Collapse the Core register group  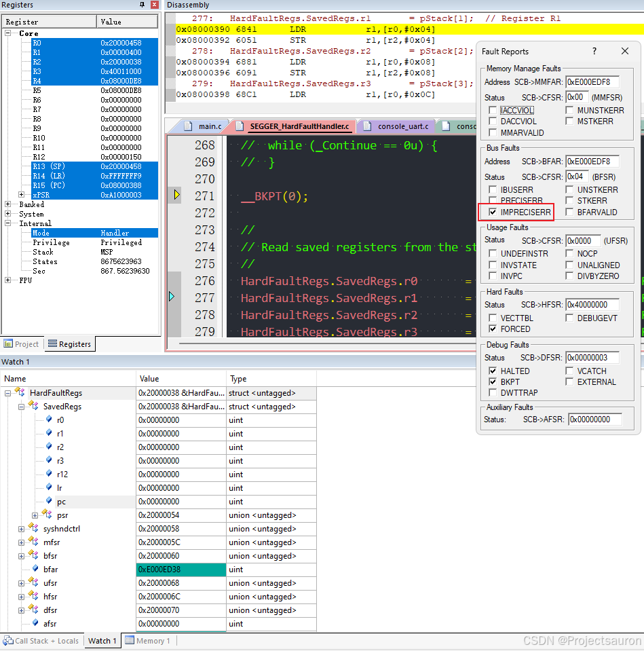click(7, 33)
